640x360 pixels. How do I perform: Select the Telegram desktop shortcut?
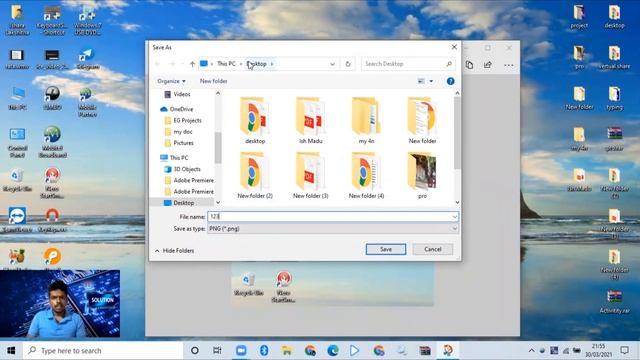[87, 59]
